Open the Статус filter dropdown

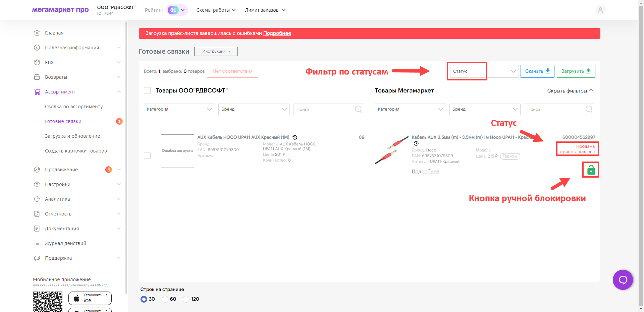pos(484,71)
